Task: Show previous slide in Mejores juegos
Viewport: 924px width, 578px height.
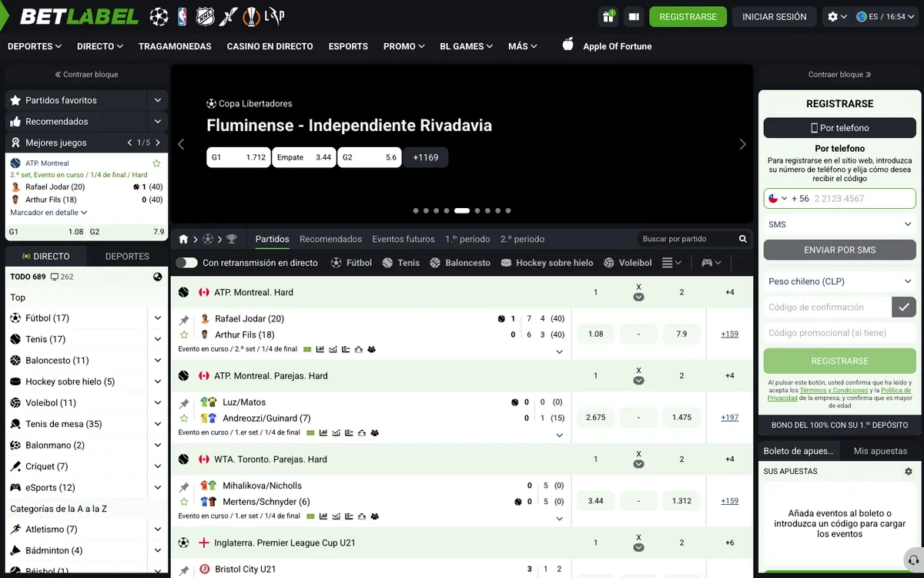Action: (129, 143)
